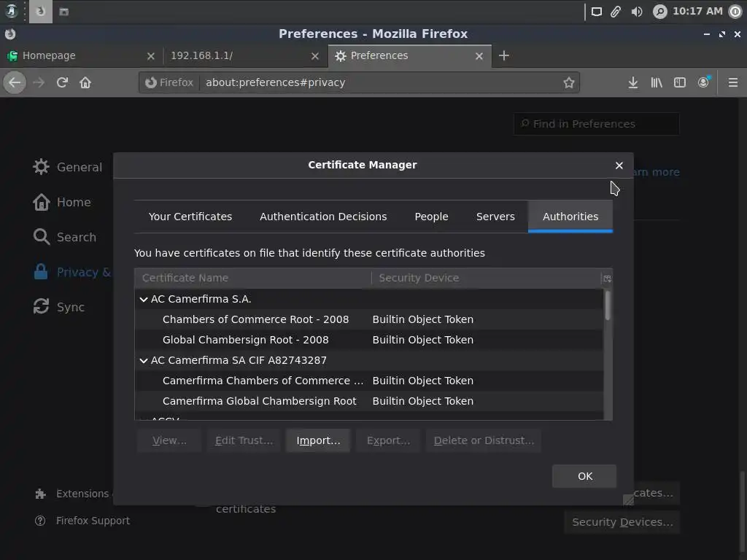747x560 pixels.
Task: Click the Find in Preferences field
Action: 596,124
